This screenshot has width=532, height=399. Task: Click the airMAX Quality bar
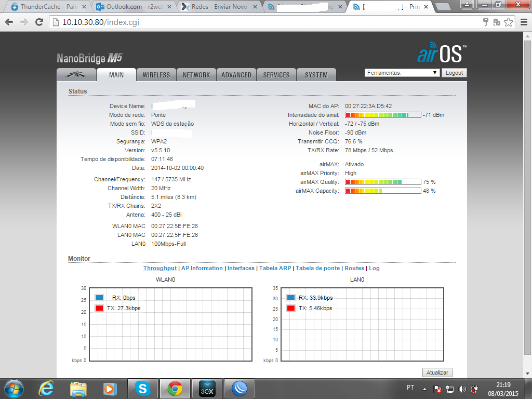coord(383,182)
